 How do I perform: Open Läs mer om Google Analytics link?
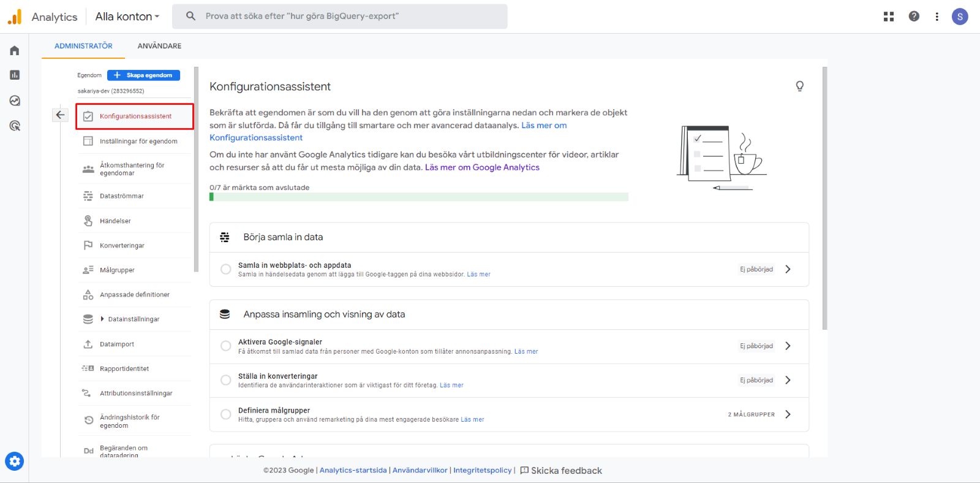click(482, 167)
